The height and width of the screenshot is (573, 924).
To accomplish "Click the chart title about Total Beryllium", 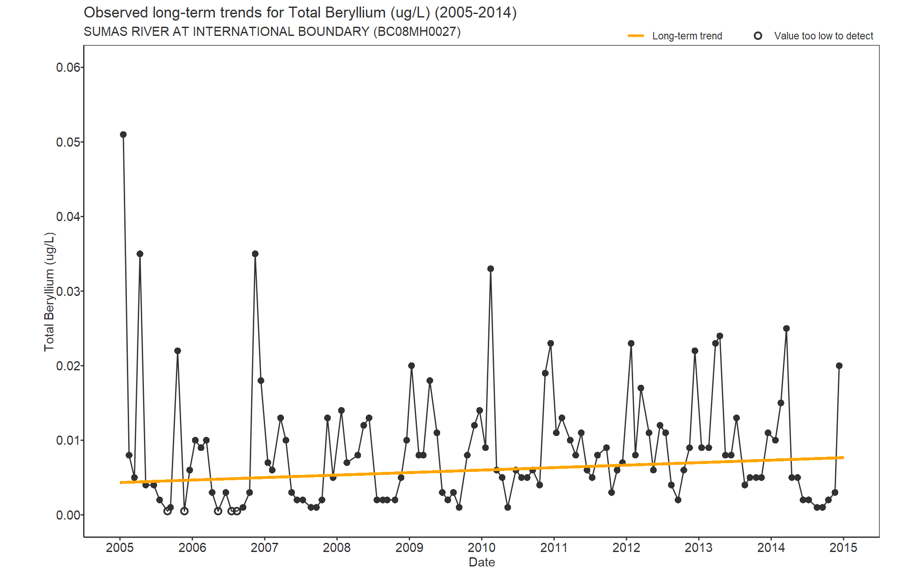I will pos(300,12).
